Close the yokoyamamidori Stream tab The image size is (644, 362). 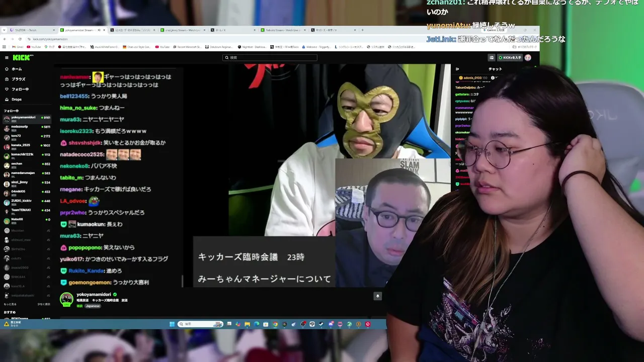104,30
